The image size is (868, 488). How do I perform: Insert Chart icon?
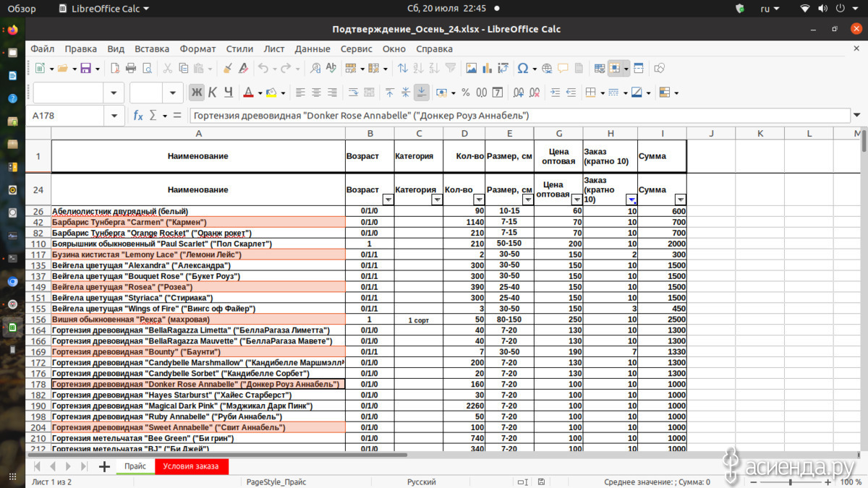[x=487, y=69]
